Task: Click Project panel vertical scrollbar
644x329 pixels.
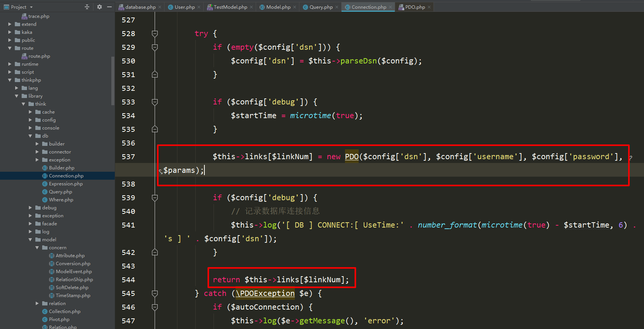Action: (113, 81)
